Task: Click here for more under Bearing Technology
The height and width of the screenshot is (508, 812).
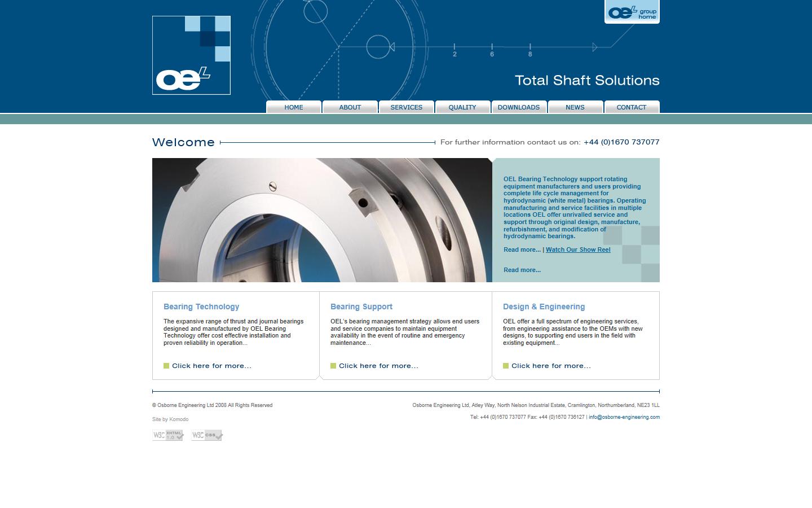Action: pos(211,366)
